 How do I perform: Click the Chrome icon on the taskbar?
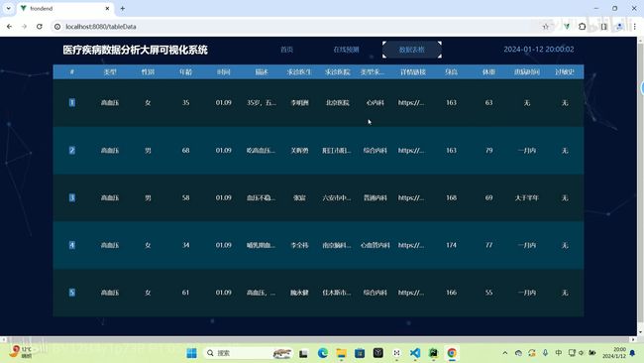[x=452, y=353]
